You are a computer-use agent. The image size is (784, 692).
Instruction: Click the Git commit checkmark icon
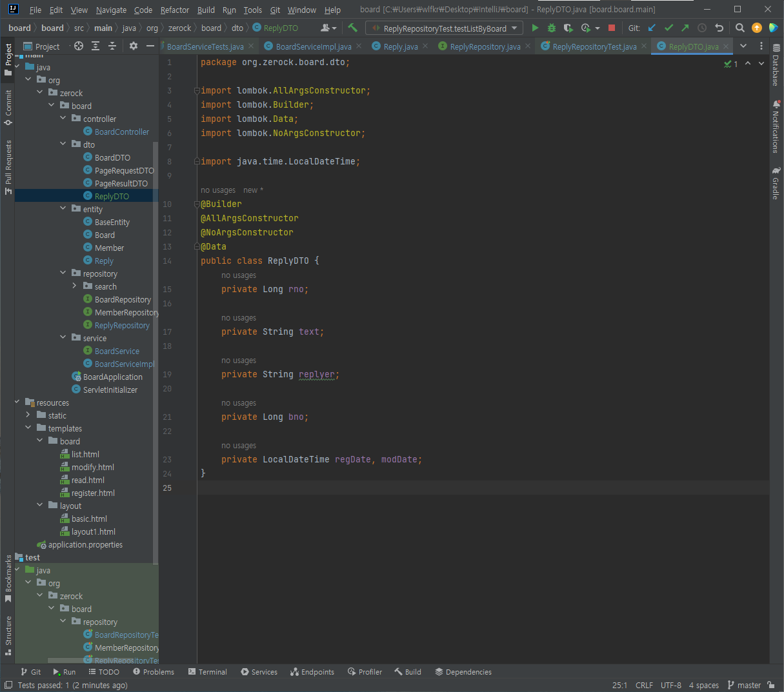pos(668,28)
